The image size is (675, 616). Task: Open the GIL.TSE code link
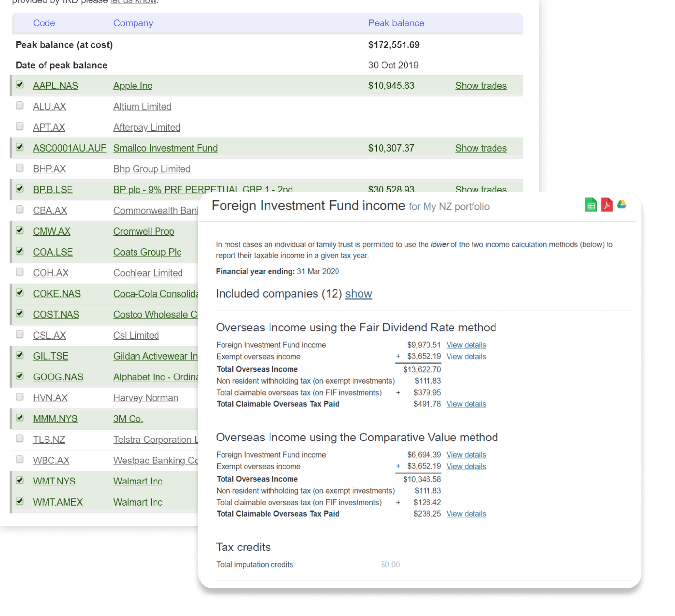point(50,356)
